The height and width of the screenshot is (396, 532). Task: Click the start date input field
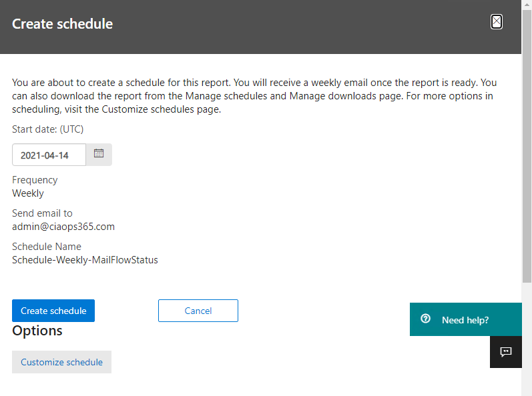click(49, 155)
